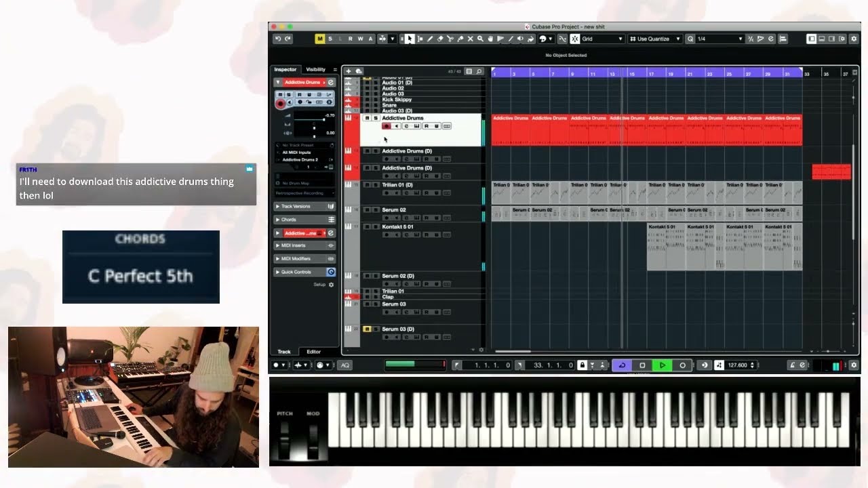Open the track list filter icon

click(x=469, y=71)
